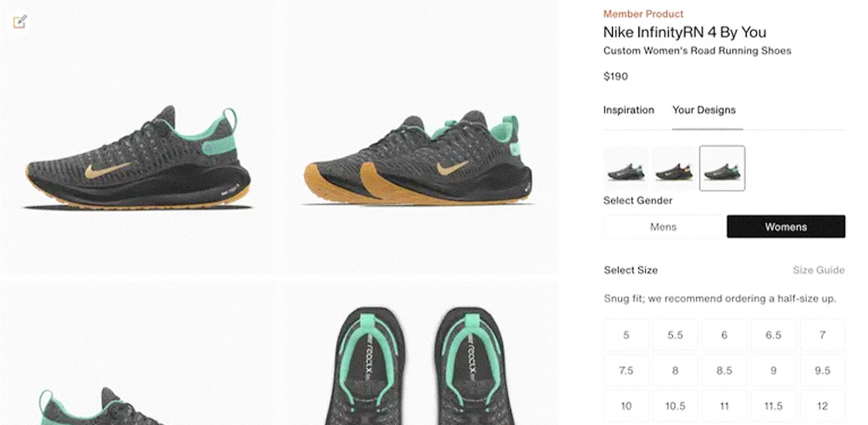The width and height of the screenshot is (868, 425).
Task: Open the Size Guide link
Action: (818, 271)
